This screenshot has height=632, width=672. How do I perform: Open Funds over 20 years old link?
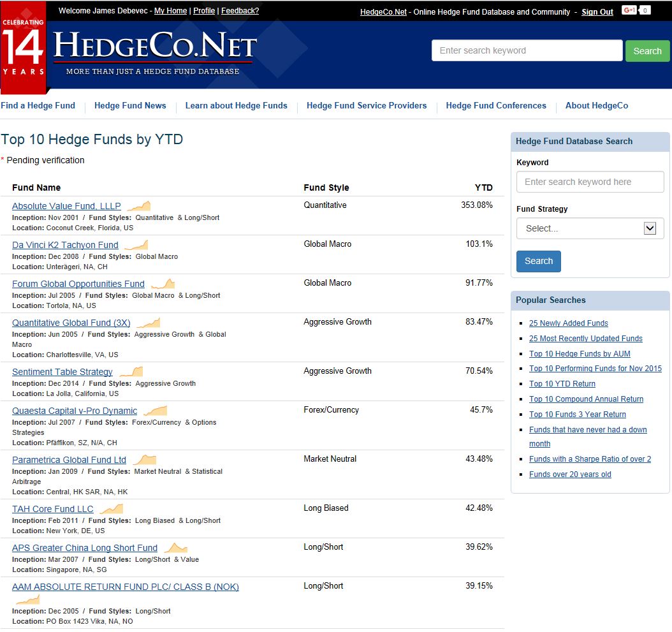pos(570,474)
